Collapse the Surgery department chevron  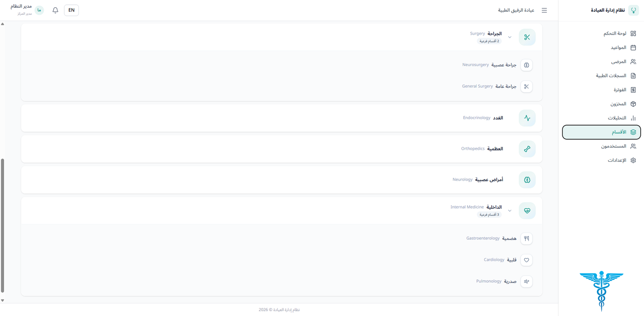point(510,37)
